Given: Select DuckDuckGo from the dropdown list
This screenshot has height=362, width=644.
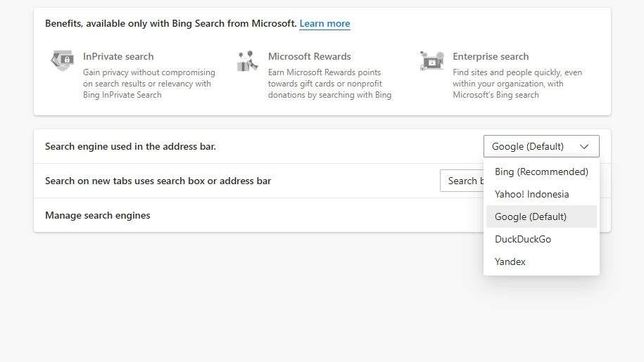Looking at the screenshot, I should click(x=541, y=239).
